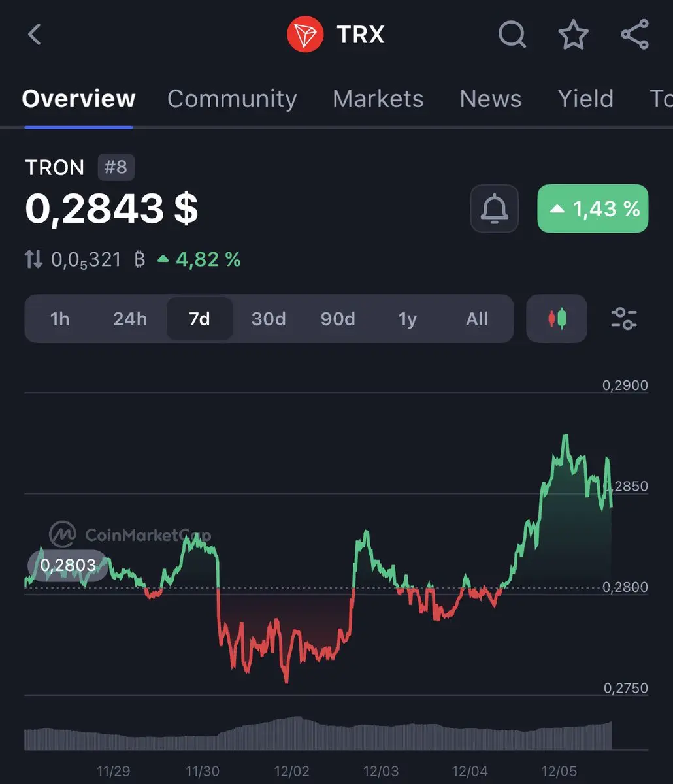Image resolution: width=673 pixels, height=784 pixels.
Task: Tap the 12/02 date label
Action: tap(291, 771)
